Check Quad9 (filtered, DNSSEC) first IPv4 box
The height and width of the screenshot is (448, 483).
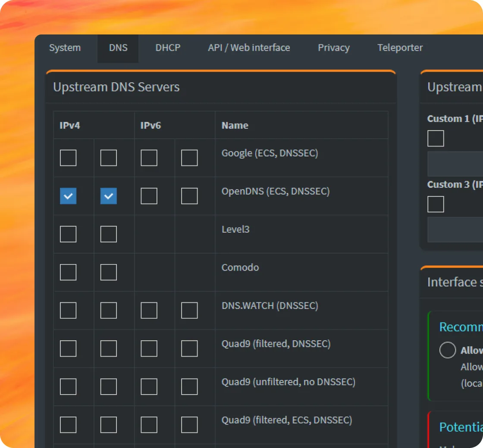[68, 348]
